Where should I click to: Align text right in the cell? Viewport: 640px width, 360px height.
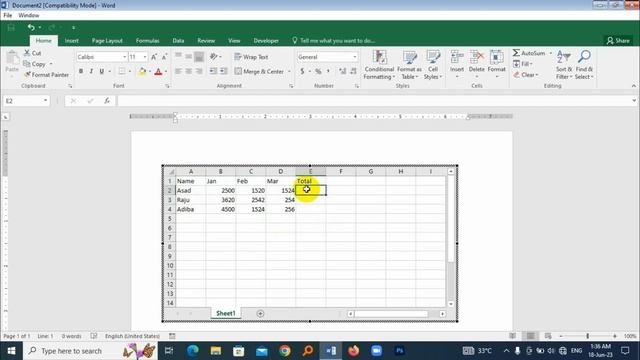(x=199, y=71)
